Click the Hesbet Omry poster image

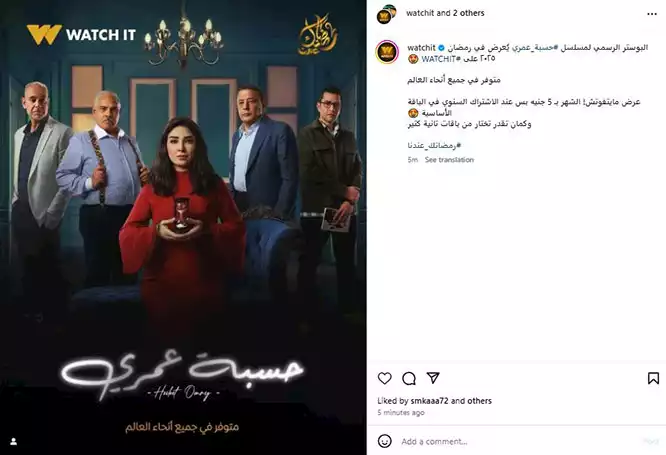point(183,227)
